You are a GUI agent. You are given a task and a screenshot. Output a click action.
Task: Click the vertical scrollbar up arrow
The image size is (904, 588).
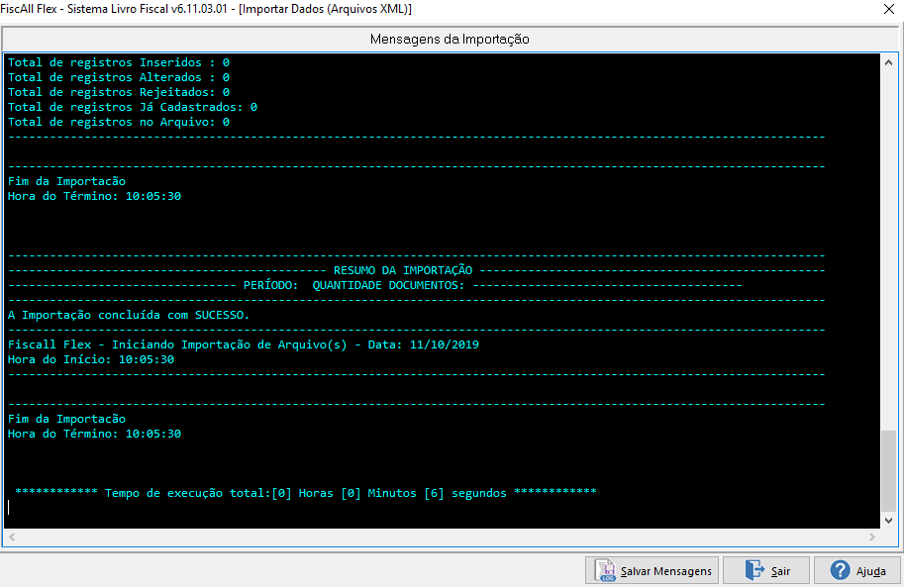(x=888, y=62)
